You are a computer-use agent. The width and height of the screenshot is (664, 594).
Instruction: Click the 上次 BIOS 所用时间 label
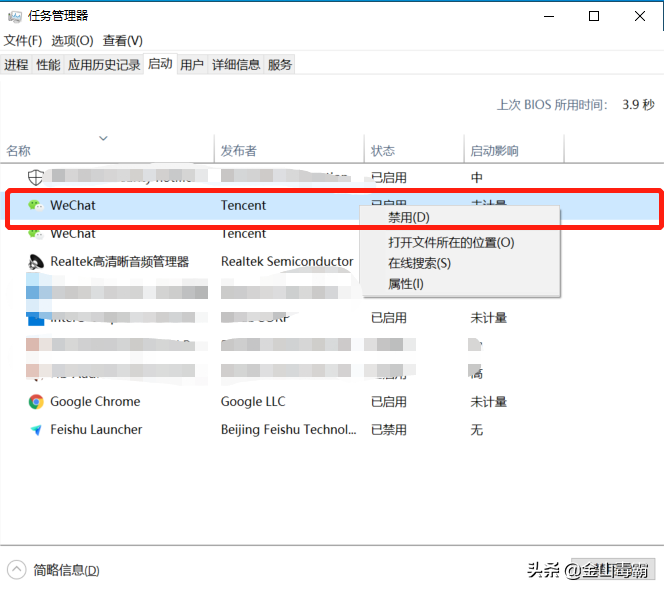click(x=552, y=105)
